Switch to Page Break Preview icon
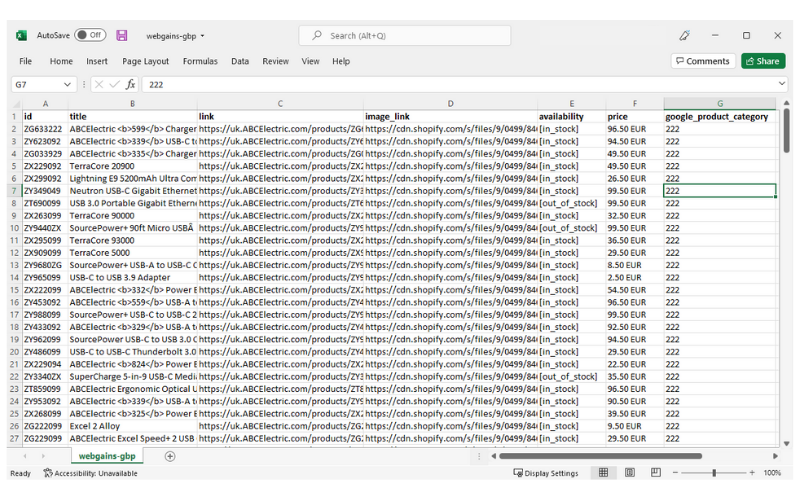Viewport: 800px width, 500px height. tap(656, 473)
